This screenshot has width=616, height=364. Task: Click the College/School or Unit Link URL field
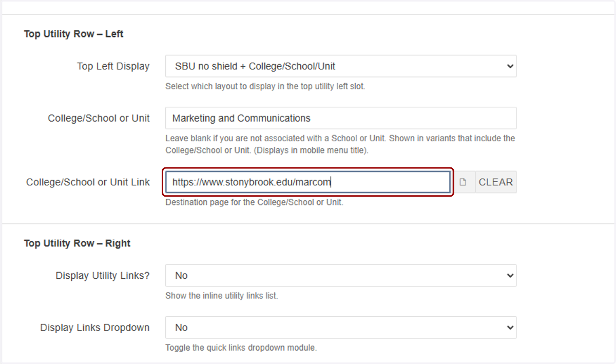pos(308,182)
